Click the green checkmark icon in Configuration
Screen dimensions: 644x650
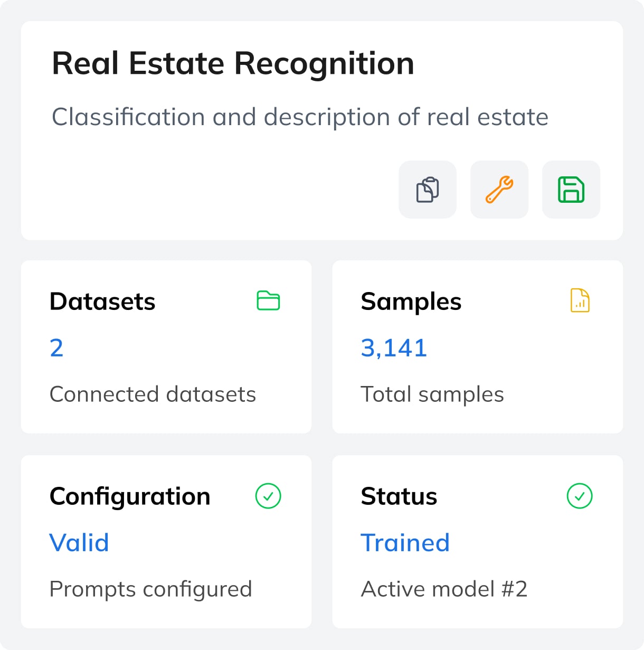coord(268,496)
